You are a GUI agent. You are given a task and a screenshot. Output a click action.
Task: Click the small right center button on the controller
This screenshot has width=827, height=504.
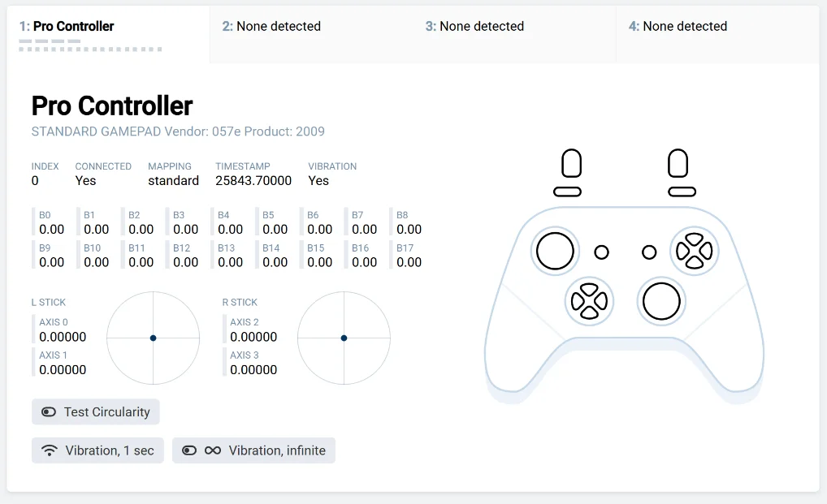(649, 252)
